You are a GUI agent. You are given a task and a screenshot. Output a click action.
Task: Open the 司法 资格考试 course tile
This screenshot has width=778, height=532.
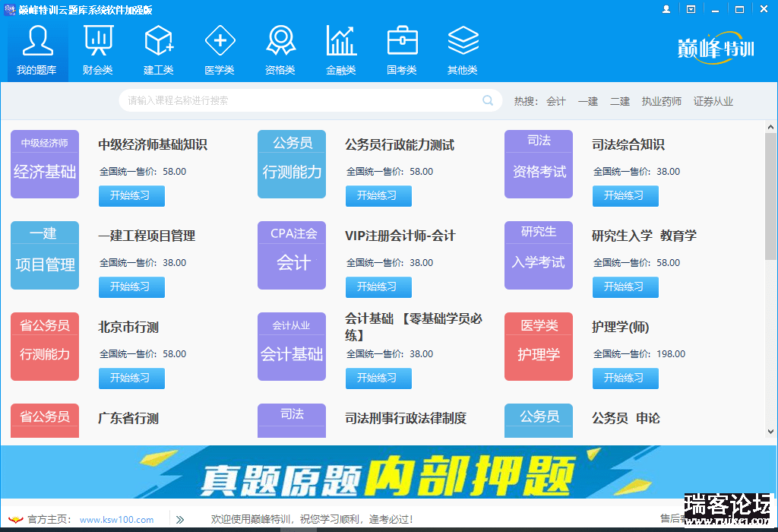[539, 164]
